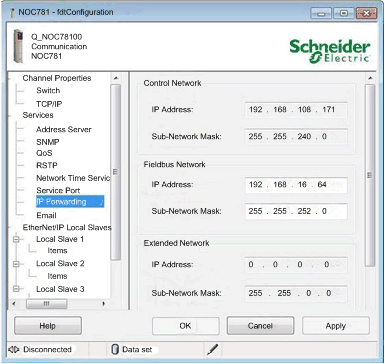Select Local Slave 3 in tree
Screen dimensions: 385x364
point(60,289)
